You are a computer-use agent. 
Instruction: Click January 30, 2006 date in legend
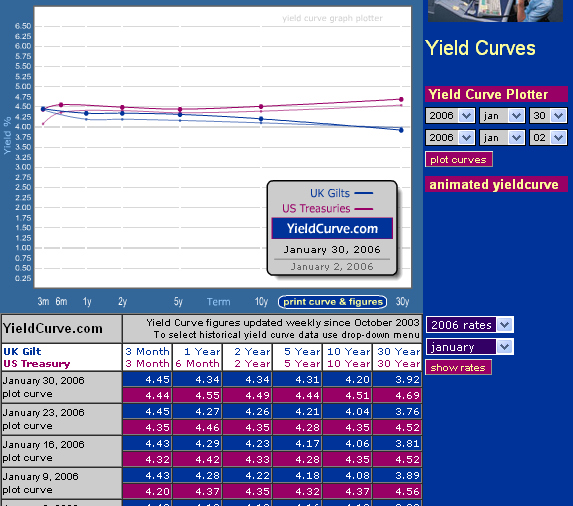pyautogui.click(x=332, y=250)
